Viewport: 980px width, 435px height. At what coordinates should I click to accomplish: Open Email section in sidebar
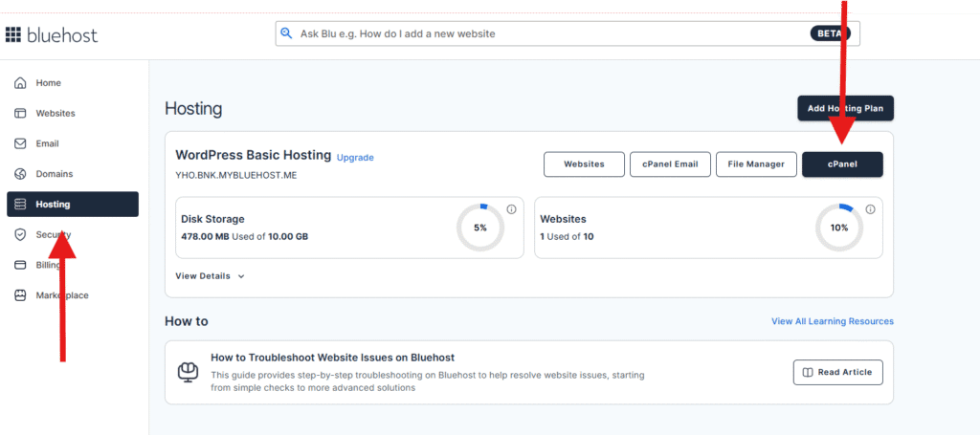(73, 143)
